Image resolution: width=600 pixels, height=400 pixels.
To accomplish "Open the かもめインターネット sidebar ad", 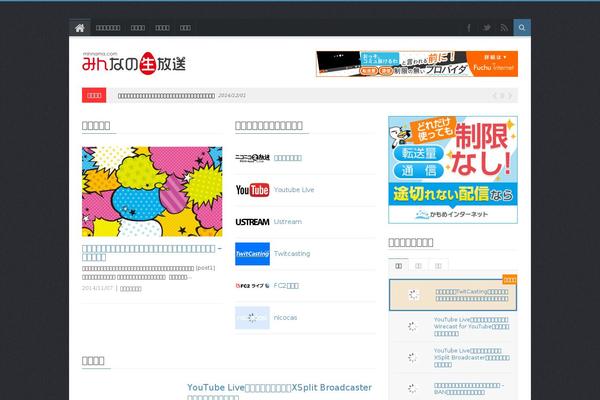I will (453, 170).
